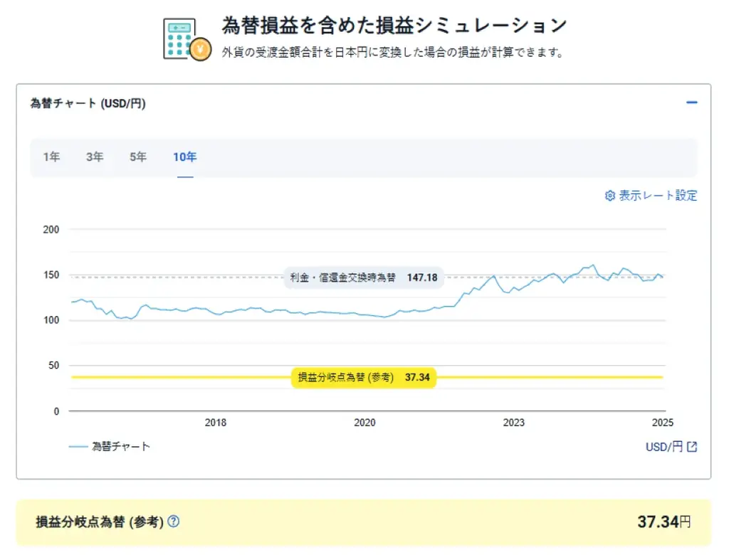Click the 200 label on the y-axis
Image resolution: width=729 pixels, height=560 pixels.
[x=51, y=230]
